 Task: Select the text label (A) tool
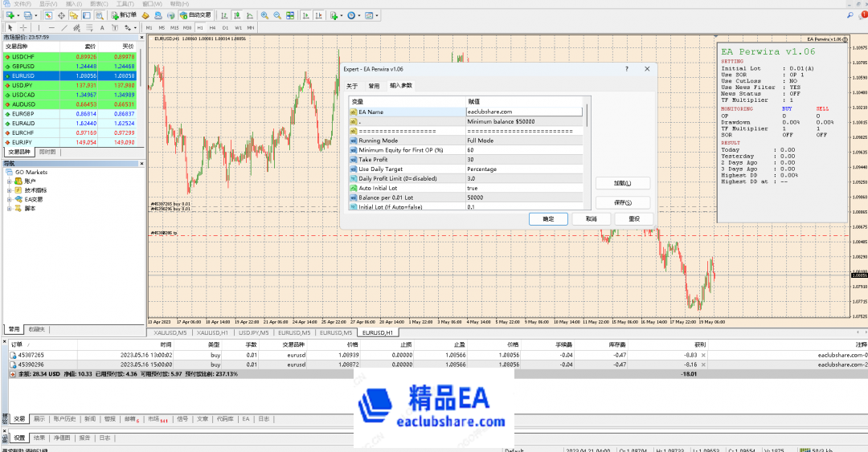(x=103, y=27)
